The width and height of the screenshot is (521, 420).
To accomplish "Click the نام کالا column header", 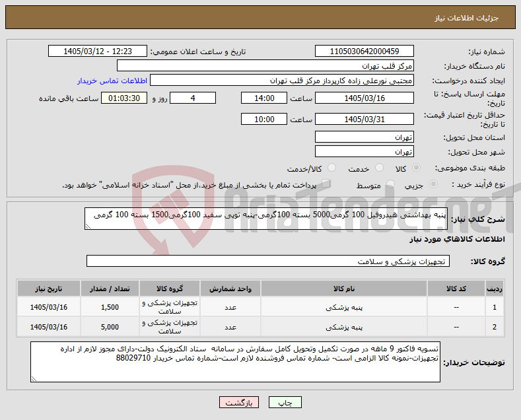I will pos(344,289).
